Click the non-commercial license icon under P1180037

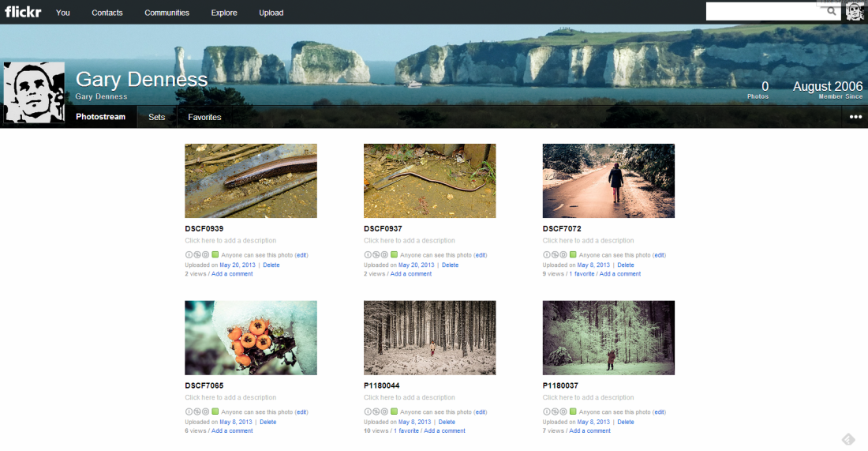[555, 412]
